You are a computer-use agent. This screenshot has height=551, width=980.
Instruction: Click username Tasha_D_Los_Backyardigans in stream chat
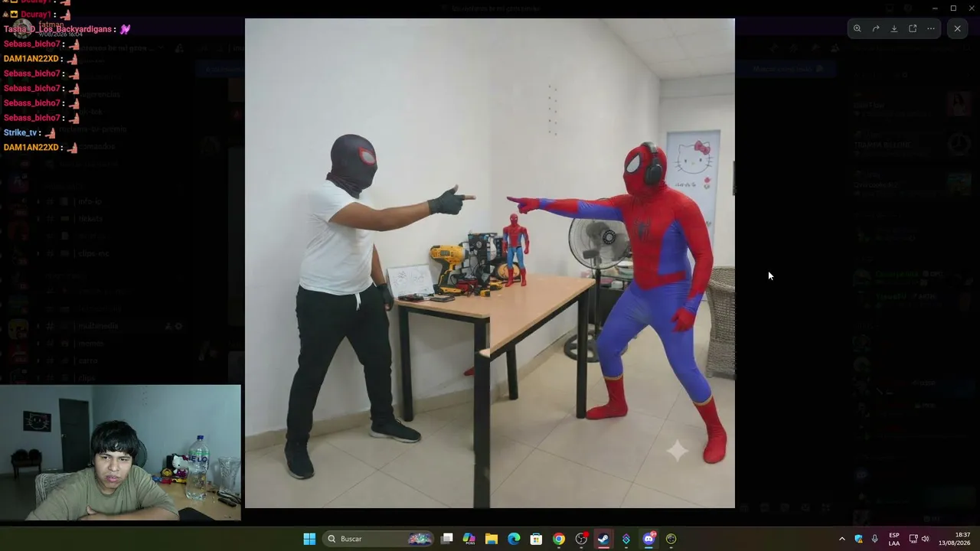point(58,29)
